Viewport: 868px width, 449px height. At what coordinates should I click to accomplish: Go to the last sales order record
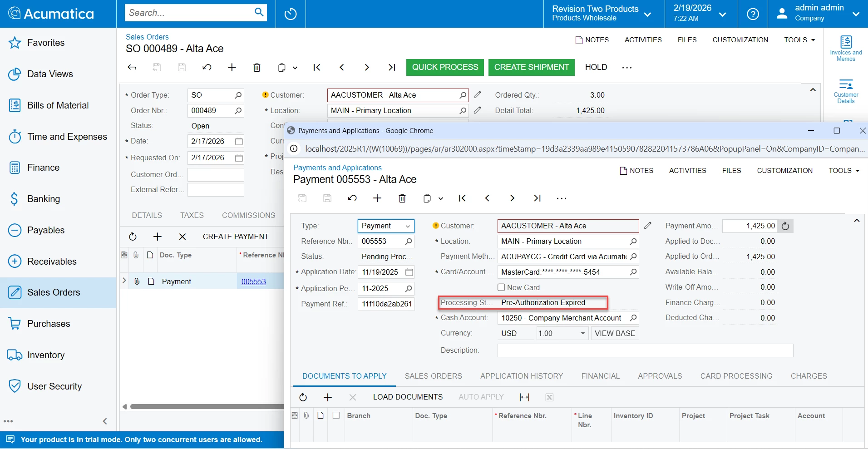pyautogui.click(x=392, y=68)
